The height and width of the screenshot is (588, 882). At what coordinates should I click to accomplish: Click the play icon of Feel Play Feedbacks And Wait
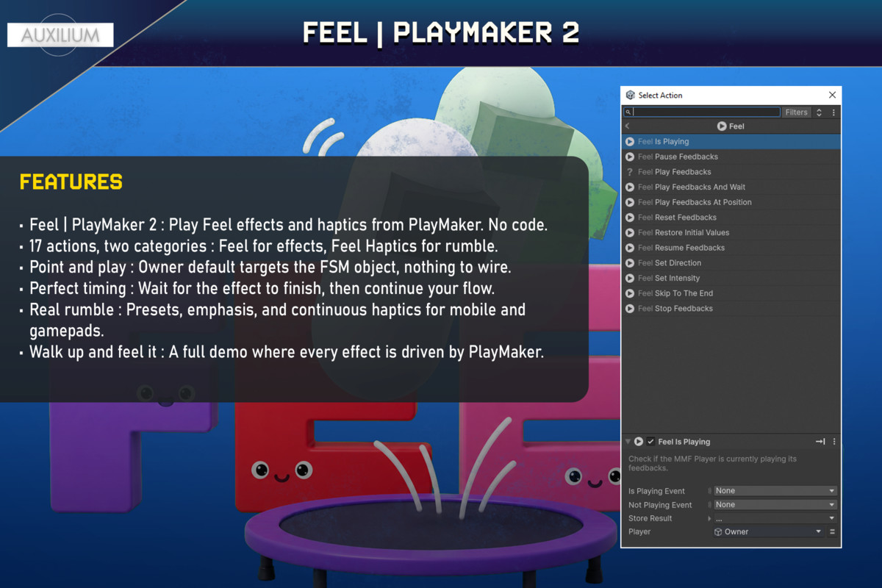630,187
